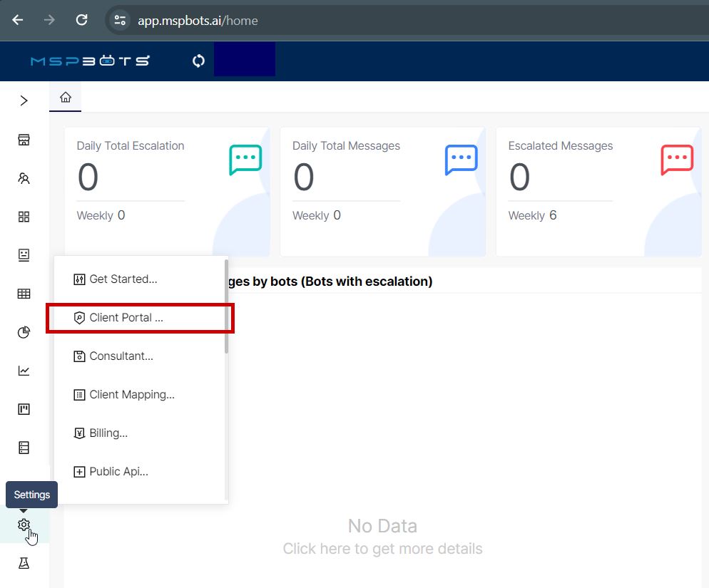The width and height of the screenshot is (709, 588).
Task: Open the apps grid icon in the sidebar
Action: click(24, 217)
